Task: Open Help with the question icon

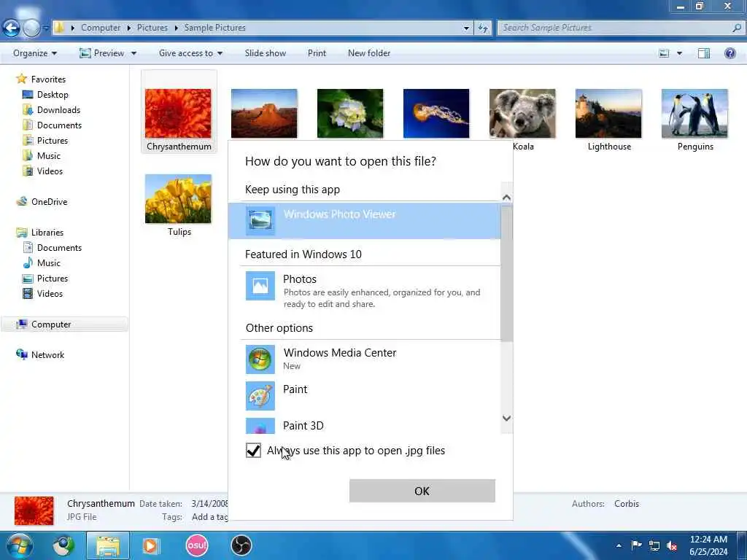Action: tap(729, 53)
